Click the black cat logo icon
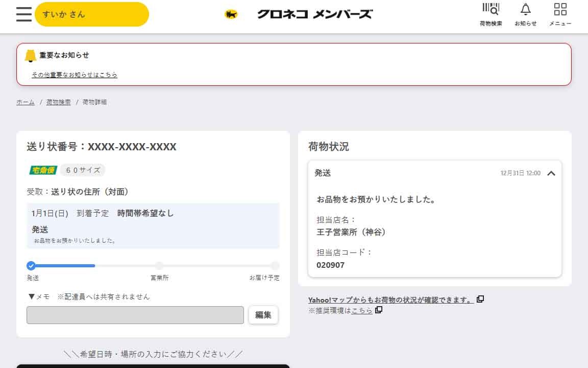 [231, 14]
